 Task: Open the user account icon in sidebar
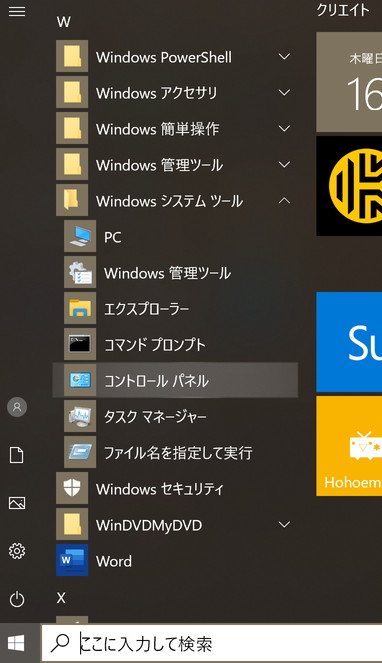[17, 407]
